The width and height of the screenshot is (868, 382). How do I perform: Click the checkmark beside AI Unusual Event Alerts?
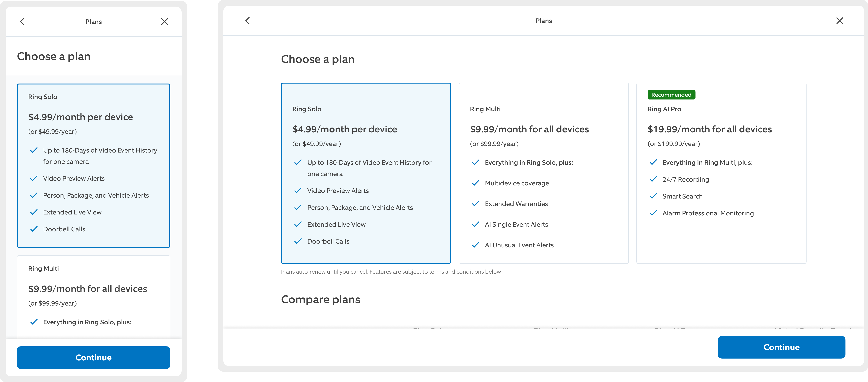coord(475,245)
